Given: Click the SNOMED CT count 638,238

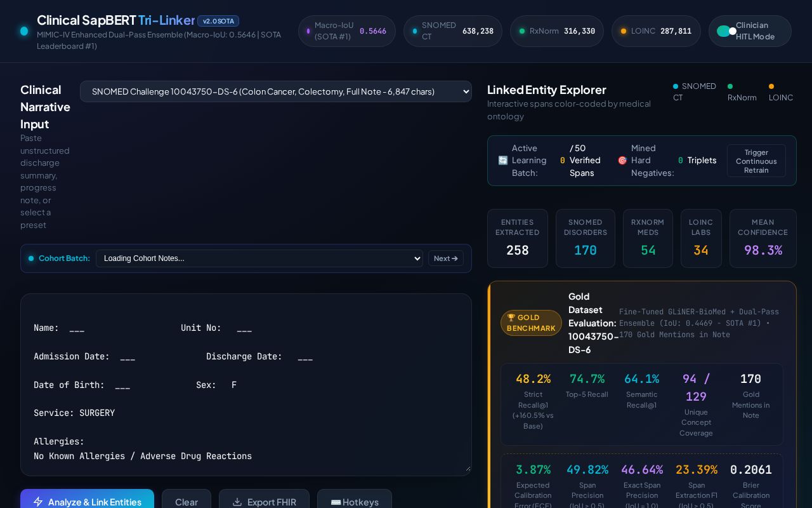Looking at the screenshot, I should 478,31.
